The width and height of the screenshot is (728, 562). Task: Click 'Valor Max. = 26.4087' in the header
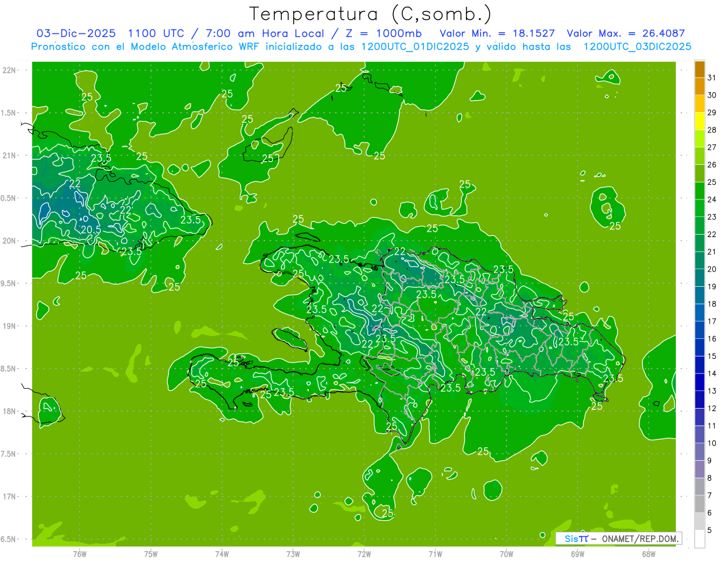pyautogui.click(x=625, y=33)
